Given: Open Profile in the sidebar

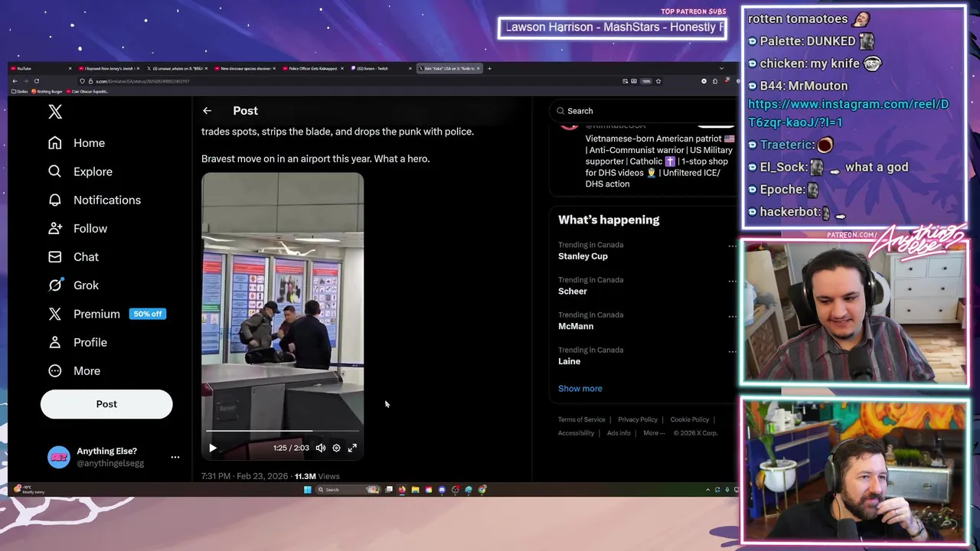Looking at the screenshot, I should [77, 342].
